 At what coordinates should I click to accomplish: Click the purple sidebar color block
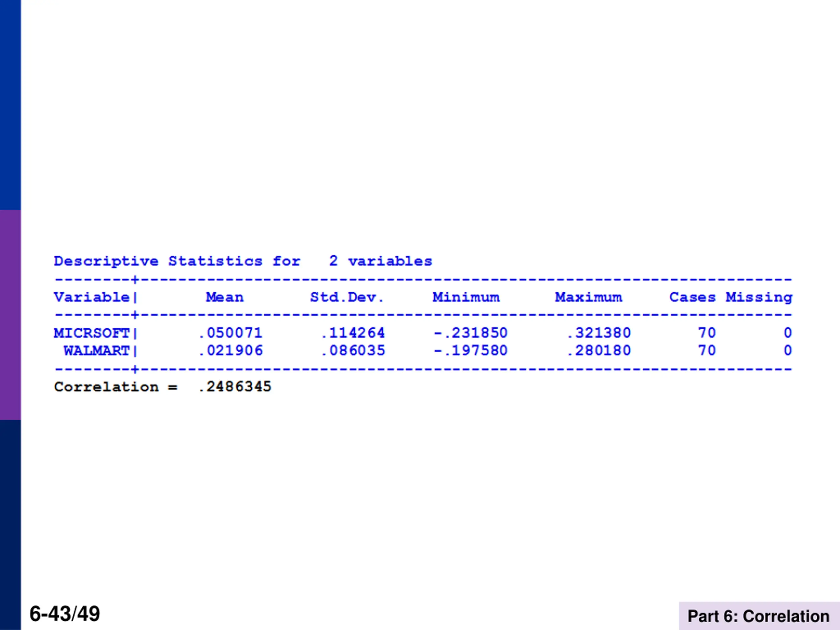10,314
